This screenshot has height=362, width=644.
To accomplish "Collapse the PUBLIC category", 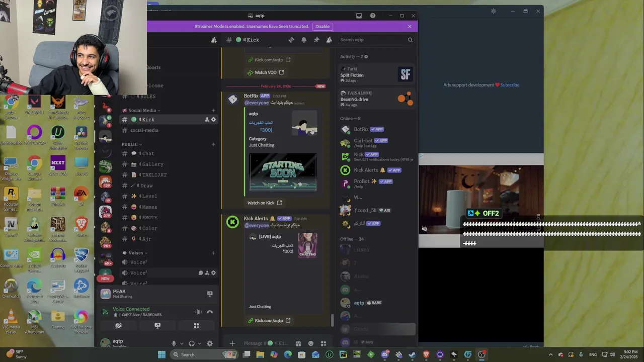I will 132,144.
